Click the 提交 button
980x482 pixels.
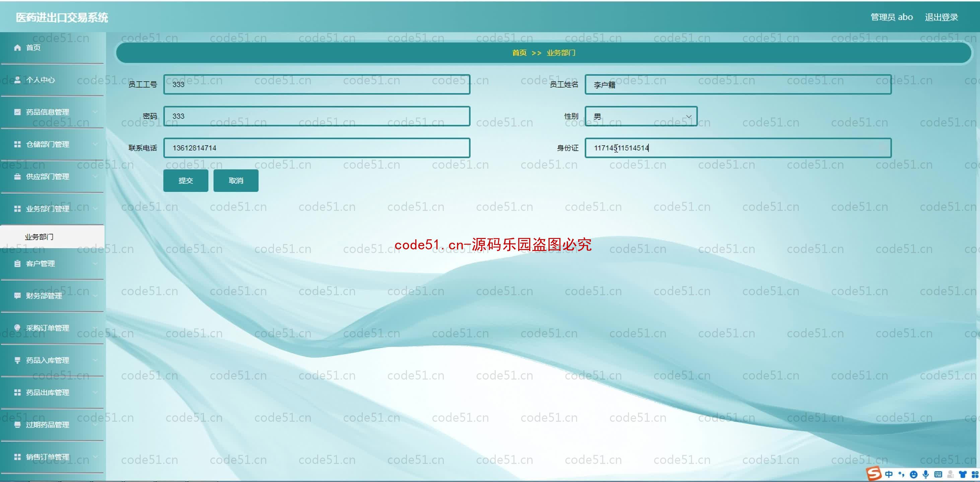tap(185, 180)
